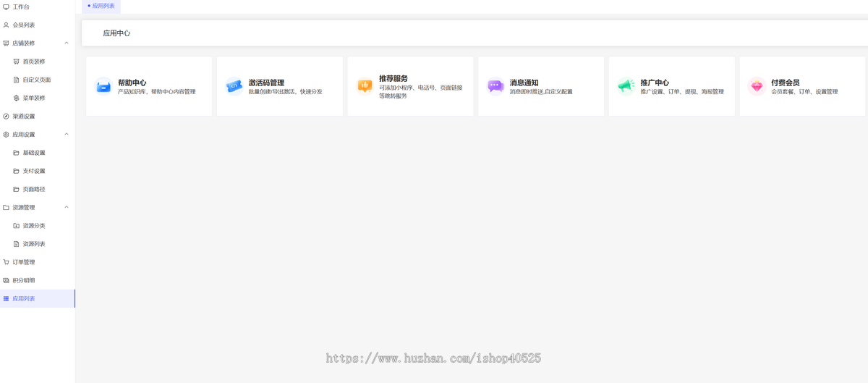This screenshot has width=868, height=383.
Task: Click the 资源列表 document icon
Action: click(x=17, y=244)
